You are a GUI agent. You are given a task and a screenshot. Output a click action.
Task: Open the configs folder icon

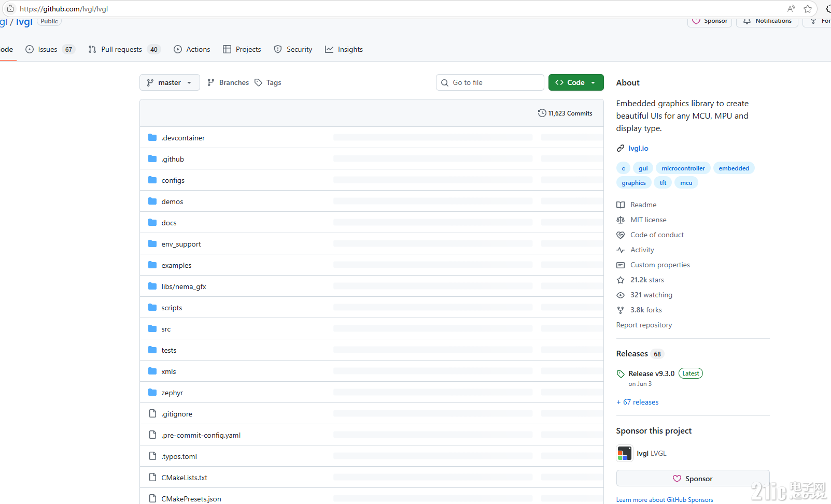click(x=152, y=180)
